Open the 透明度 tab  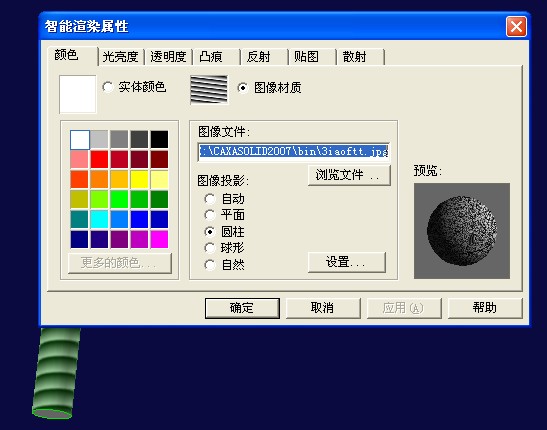[x=168, y=56]
